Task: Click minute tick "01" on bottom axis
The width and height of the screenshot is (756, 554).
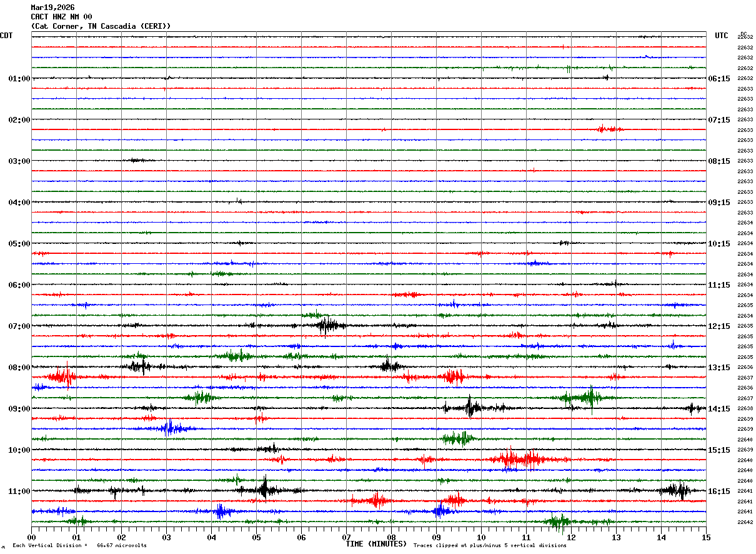Action: (76, 537)
